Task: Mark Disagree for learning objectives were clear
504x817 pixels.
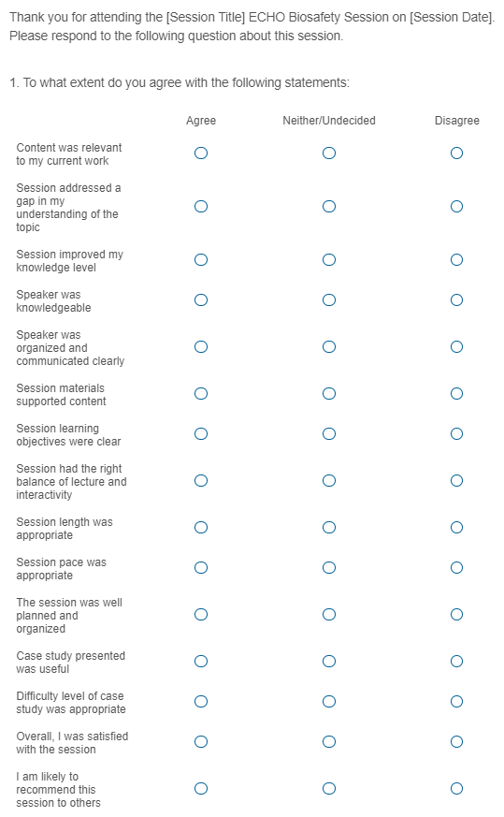Action: (x=456, y=434)
